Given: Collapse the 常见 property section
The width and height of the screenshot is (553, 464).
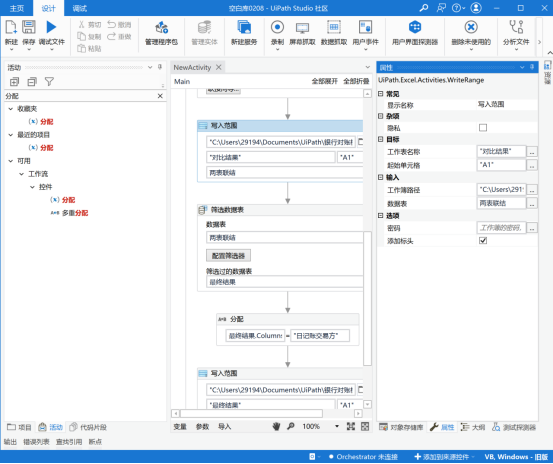Looking at the screenshot, I should point(381,94).
